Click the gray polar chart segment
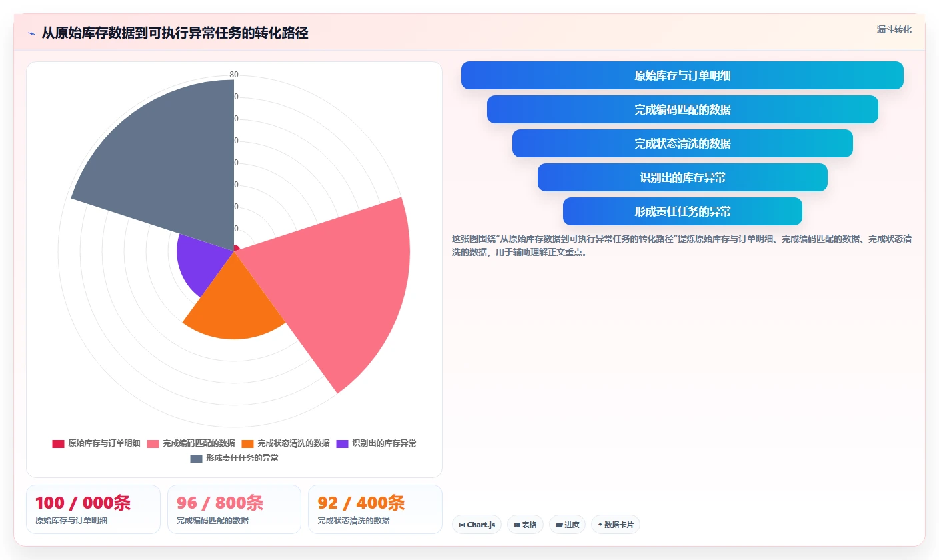 173,160
